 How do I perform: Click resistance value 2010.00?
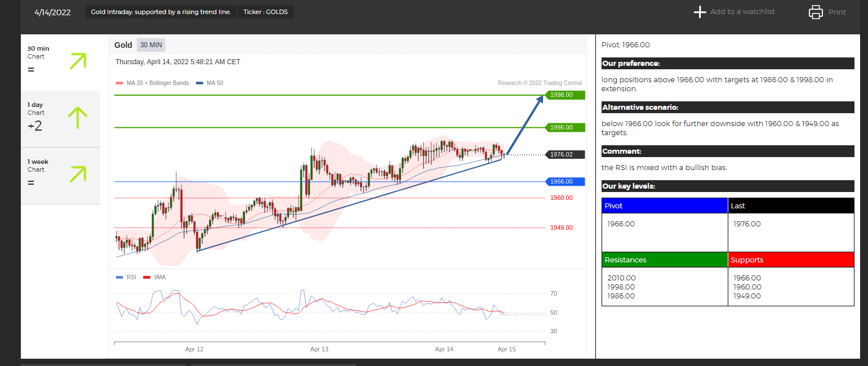click(x=621, y=278)
